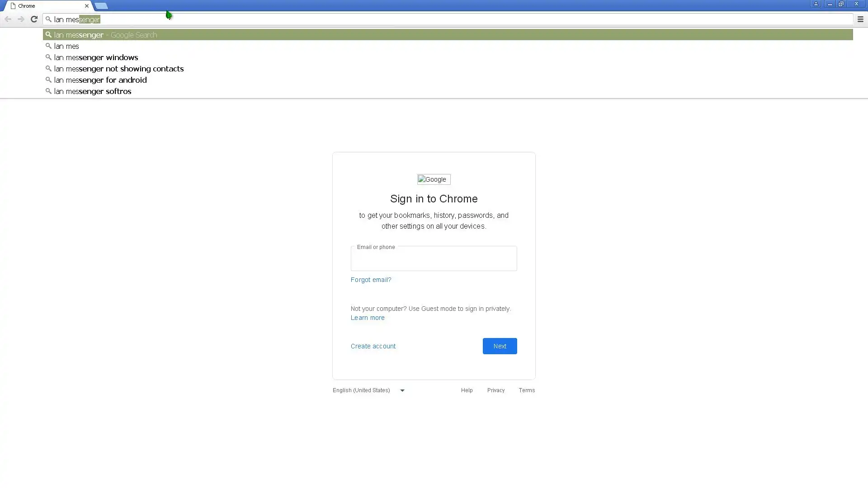Click the Google logo image
Screen dimensions: 868x488
(x=434, y=179)
